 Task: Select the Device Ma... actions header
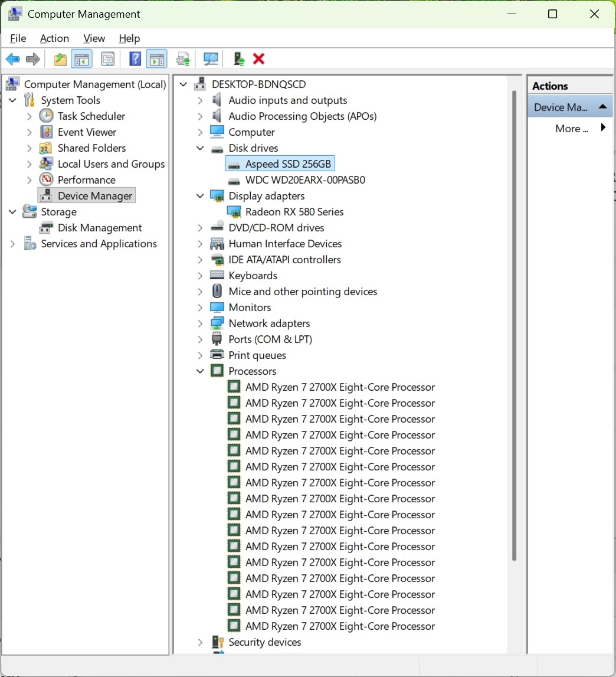[x=570, y=107]
